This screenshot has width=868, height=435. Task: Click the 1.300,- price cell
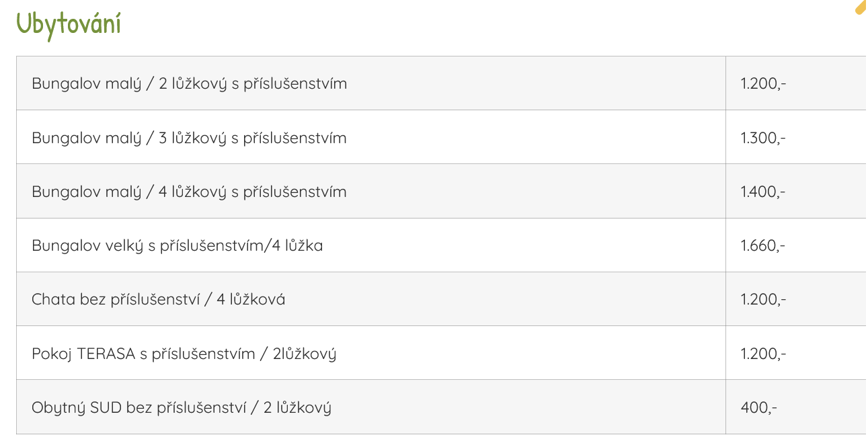(x=796, y=138)
